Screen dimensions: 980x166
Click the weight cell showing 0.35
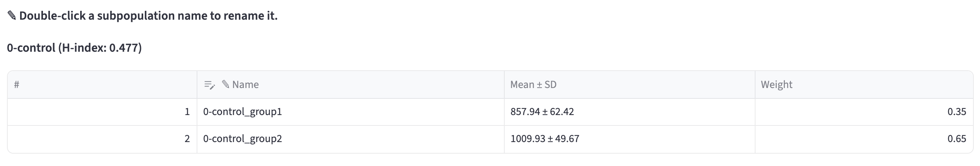[864, 112]
